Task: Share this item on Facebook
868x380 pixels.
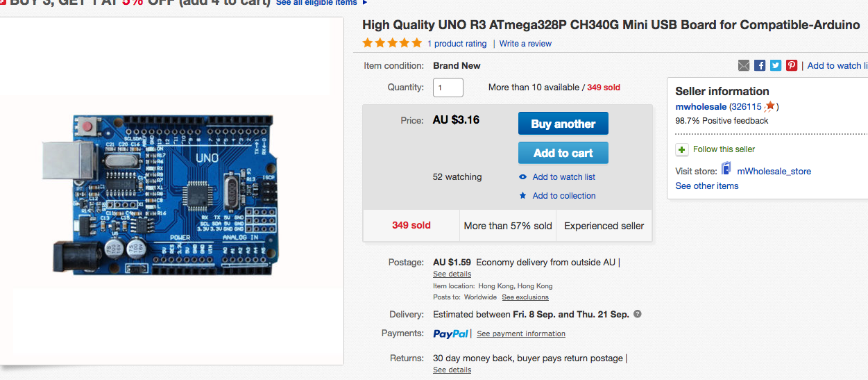Action: click(x=760, y=65)
